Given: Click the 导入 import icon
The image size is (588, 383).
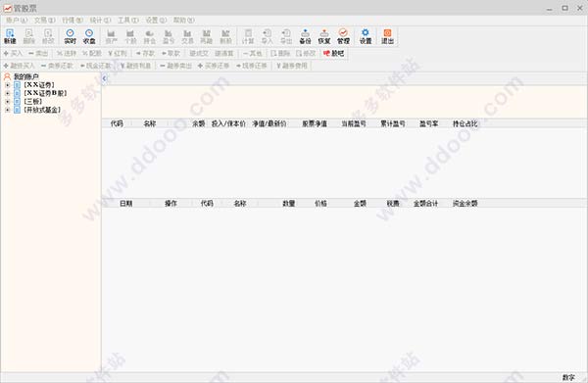Looking at the screenshot, I should 267,36.
